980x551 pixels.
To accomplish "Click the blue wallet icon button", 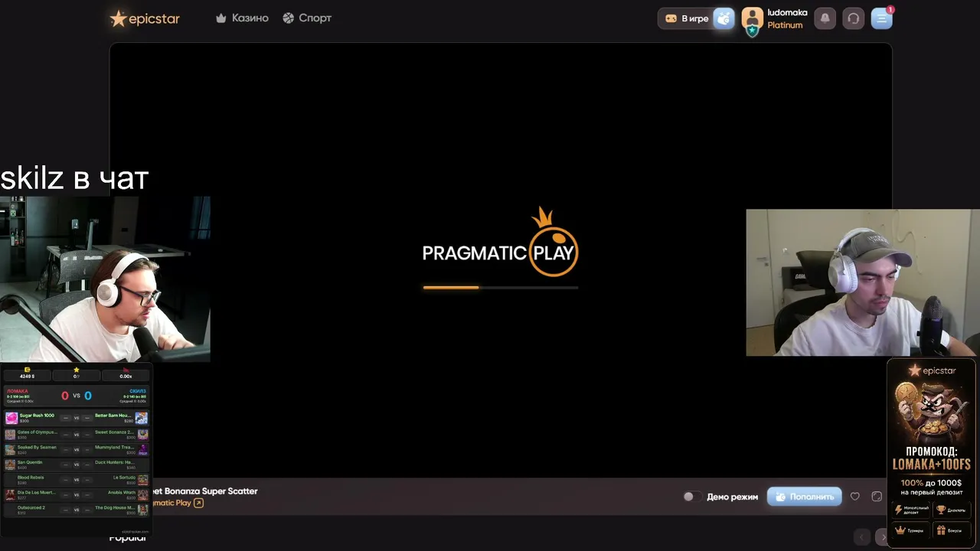I will tap(724, 18).
